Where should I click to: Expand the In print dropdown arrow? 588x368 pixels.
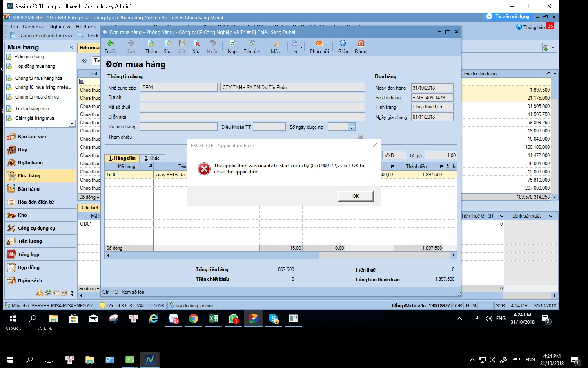click(x=302, y=47)
